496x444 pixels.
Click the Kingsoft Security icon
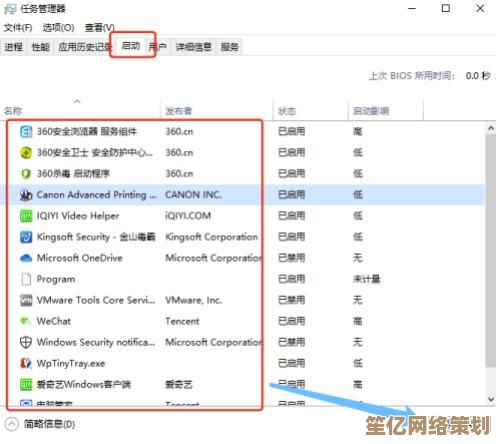(26, 237)
